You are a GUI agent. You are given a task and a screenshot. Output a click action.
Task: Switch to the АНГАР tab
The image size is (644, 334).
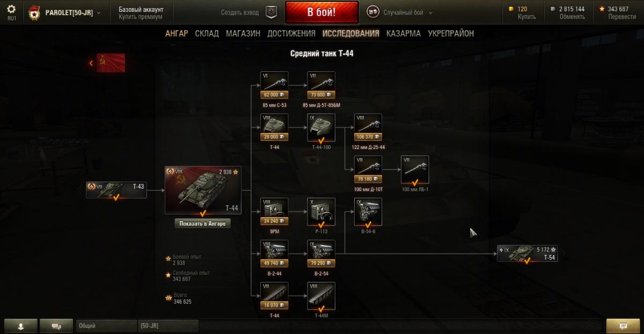(177, 33)
